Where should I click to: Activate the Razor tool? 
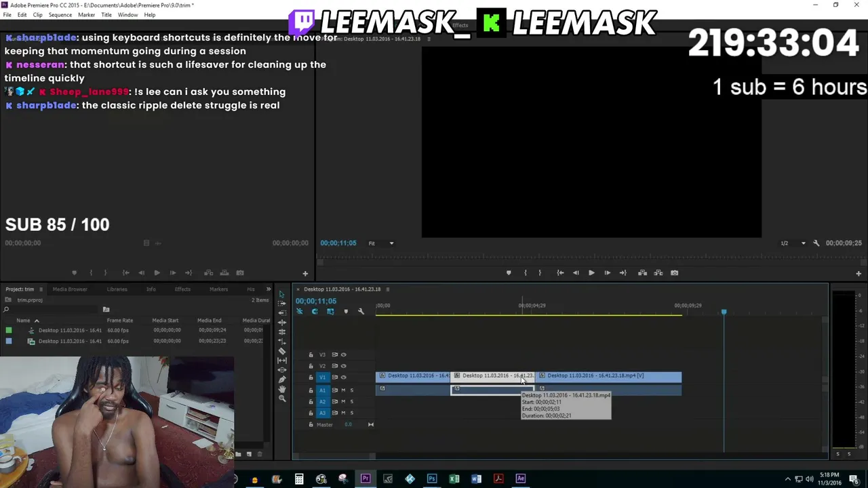tap(282, 350)
